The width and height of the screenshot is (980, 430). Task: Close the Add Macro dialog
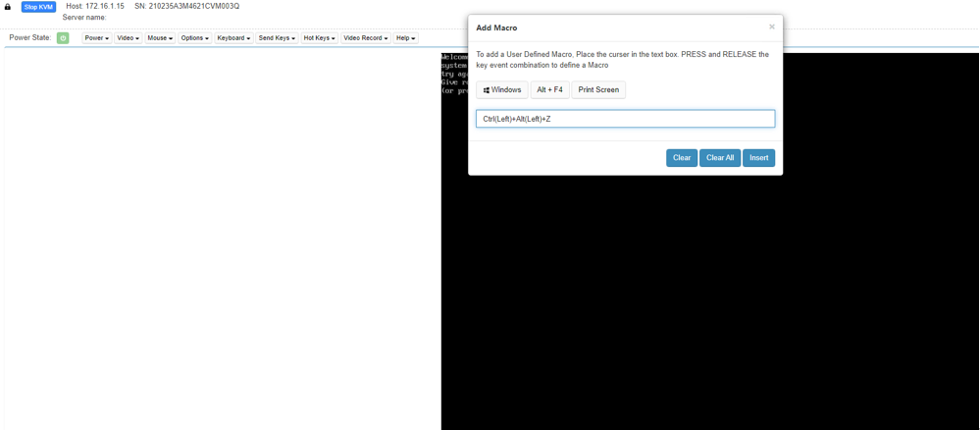tap(771, 27)
